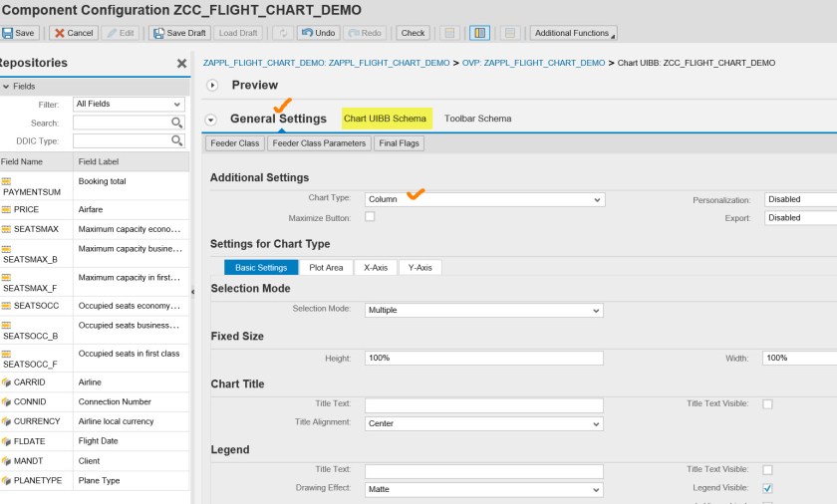This screenshot has height=504, width=837.
Task: Select the CONNID field icon
Action: pyautogui.click(x=6, y=402)
